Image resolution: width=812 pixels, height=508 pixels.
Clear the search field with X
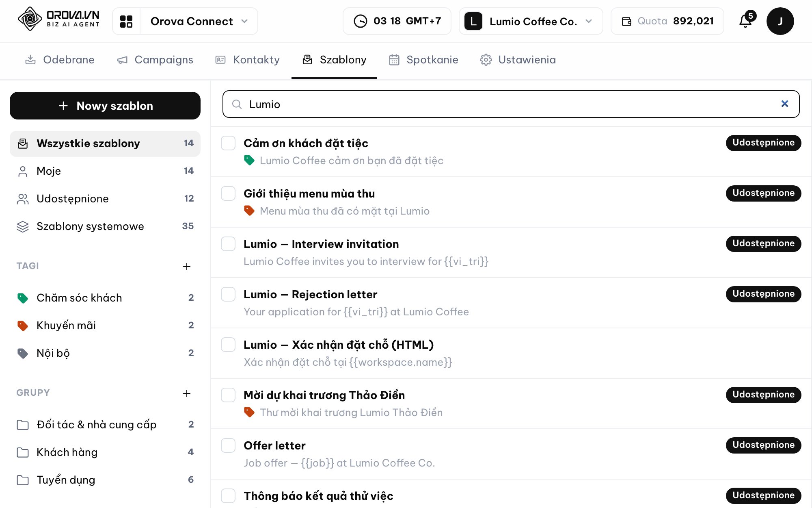coord(784,104)
